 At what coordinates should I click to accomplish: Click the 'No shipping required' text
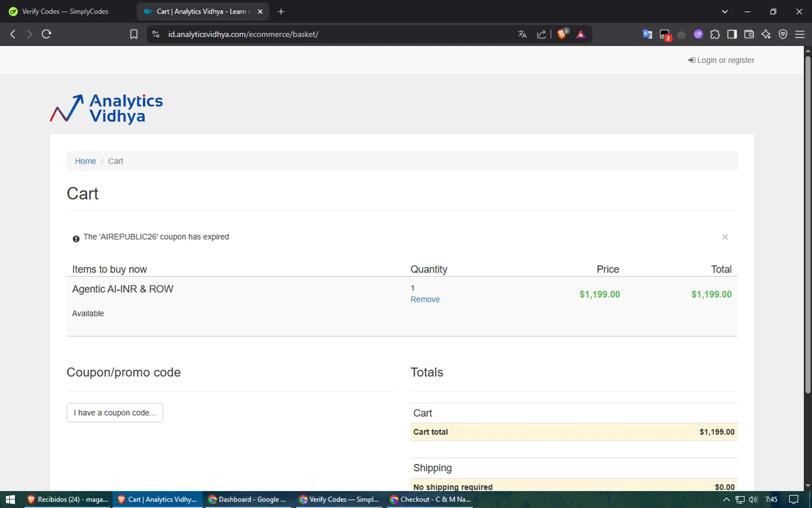pos(453,487)
